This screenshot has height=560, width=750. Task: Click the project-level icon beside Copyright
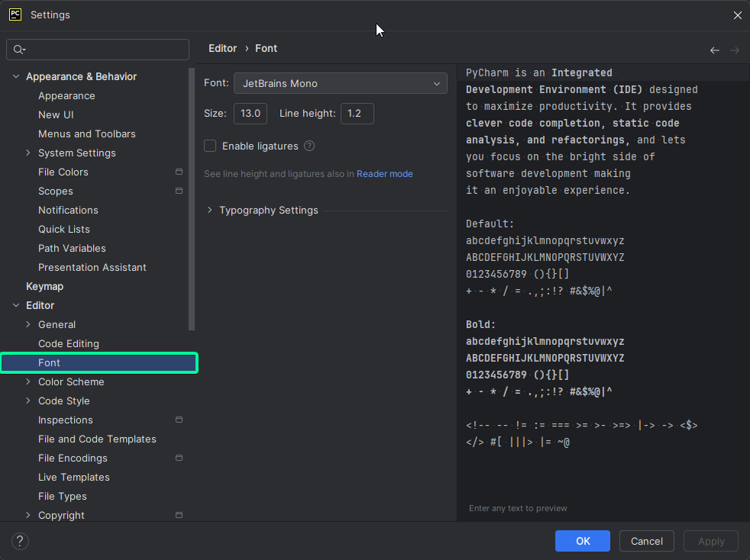coord(179,515)
